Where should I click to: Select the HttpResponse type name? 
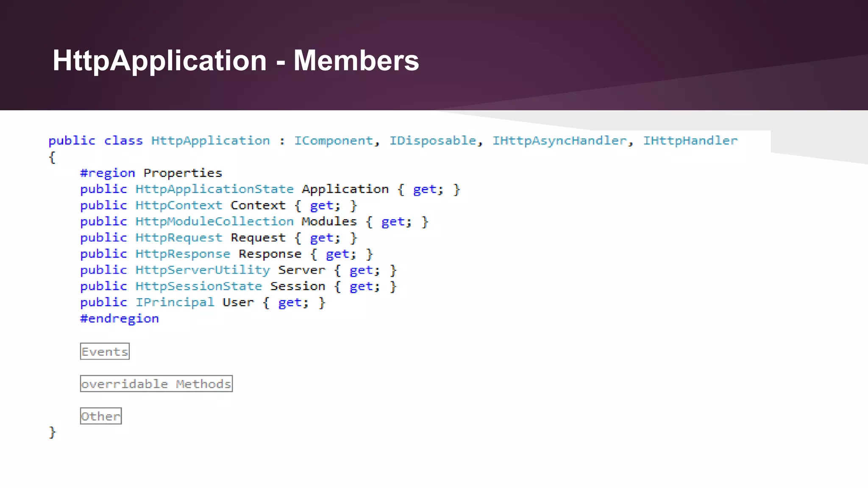pyautogui.click(x=183, y=254)
